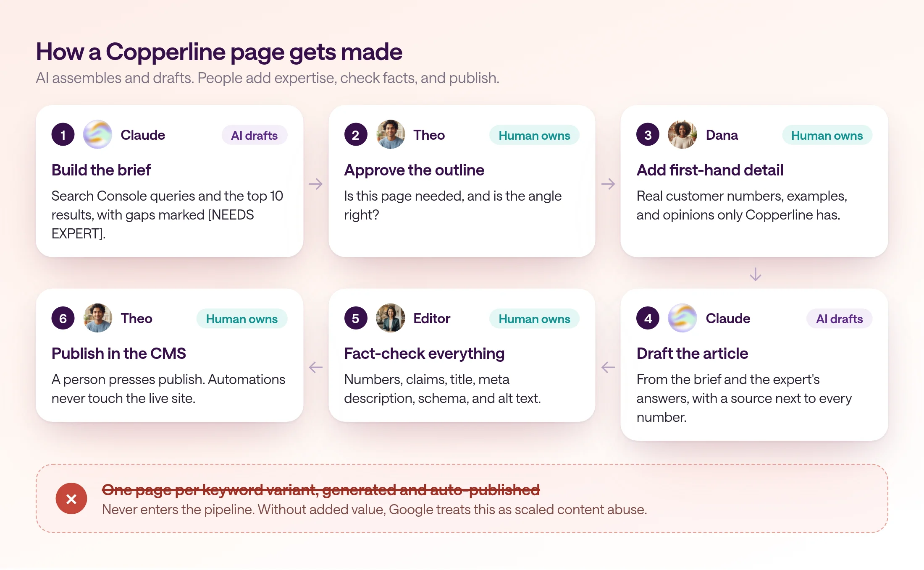Click 'A person presses publish' description
Screen dimensions: 924x570
tap(168, 389)
